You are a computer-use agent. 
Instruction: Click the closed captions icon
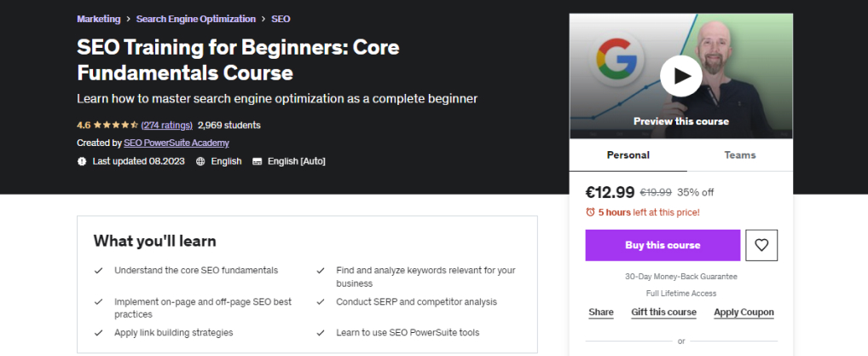[257, 161]
